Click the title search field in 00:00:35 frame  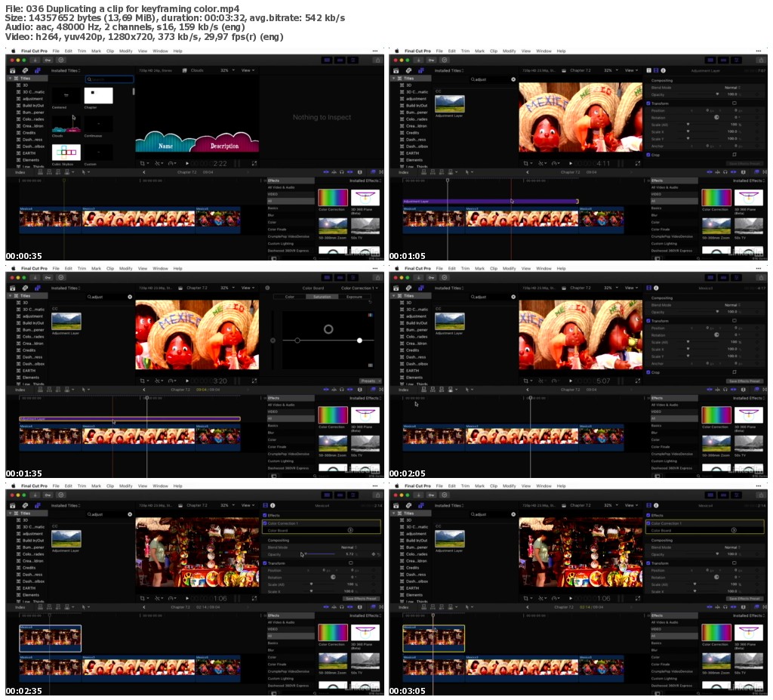(109, 79)
